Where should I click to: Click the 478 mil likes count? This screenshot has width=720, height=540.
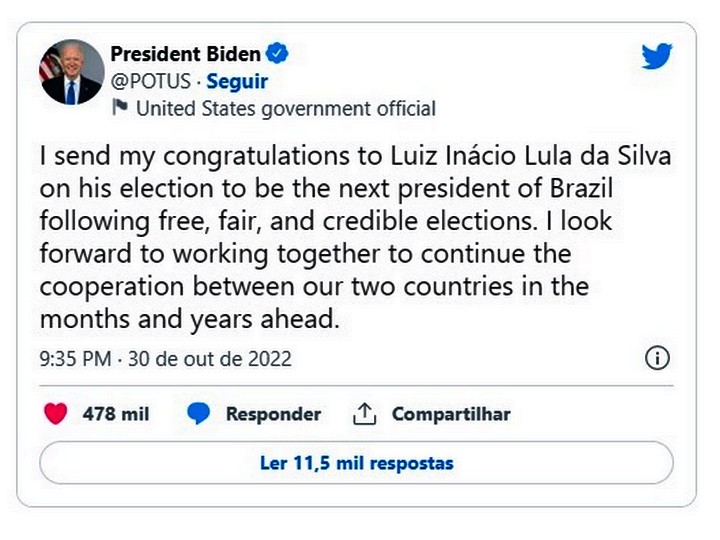click(x=116, y=414)
